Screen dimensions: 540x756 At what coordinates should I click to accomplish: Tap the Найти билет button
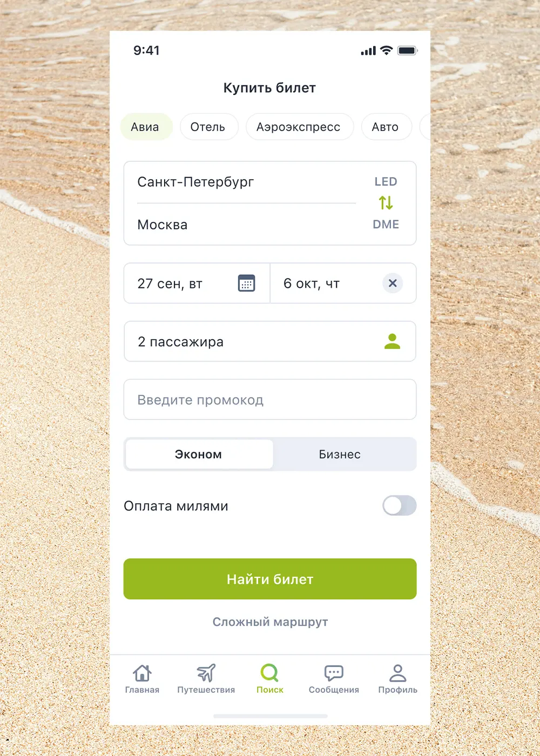point(270,579)
